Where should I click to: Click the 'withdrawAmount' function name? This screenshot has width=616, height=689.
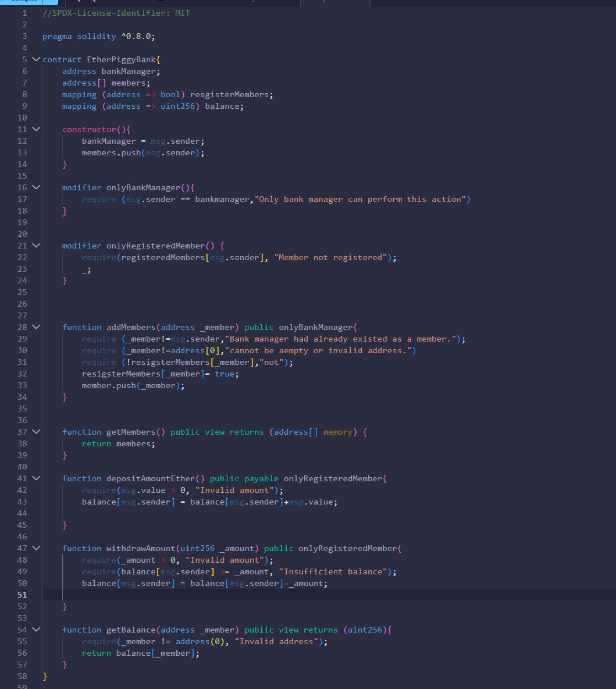pyautogui.click(x=141, y=549)
